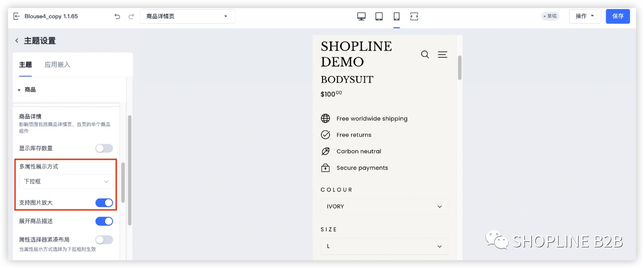Screen dimensions: 644x268
Task: Click the checkmark icon beside Free returns
Action: tap(326, 135)
